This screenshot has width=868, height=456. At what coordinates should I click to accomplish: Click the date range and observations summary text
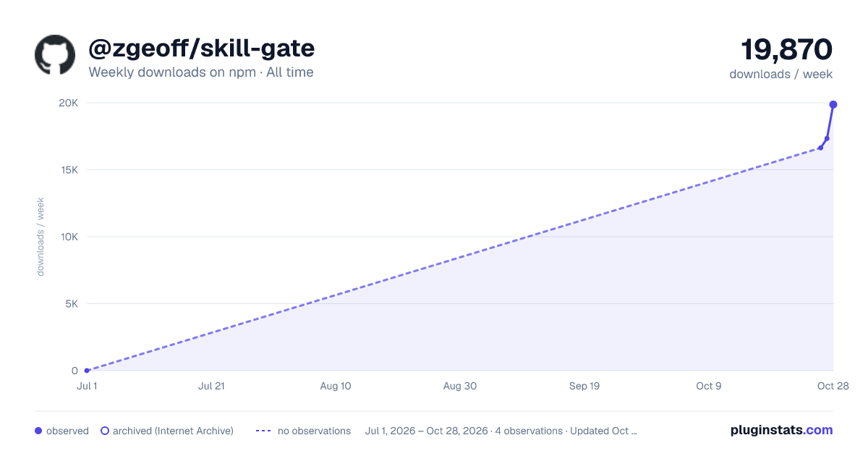[501, 431]
